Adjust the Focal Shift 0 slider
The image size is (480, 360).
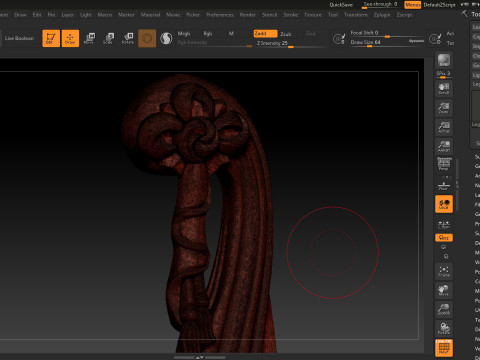point(387,33)
